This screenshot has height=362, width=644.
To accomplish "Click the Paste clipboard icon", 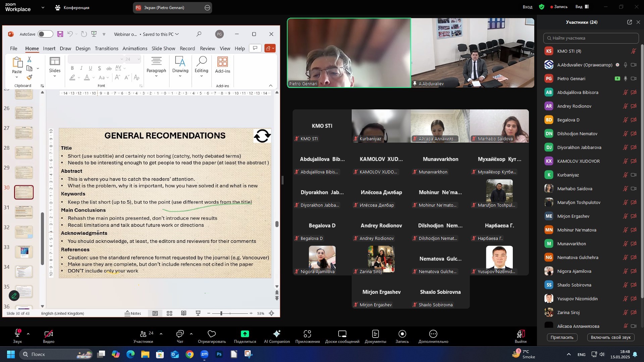I will [17, 62].
